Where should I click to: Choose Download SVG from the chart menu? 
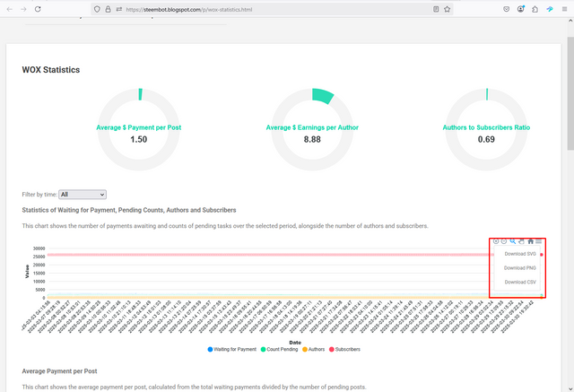pos(520,254)
